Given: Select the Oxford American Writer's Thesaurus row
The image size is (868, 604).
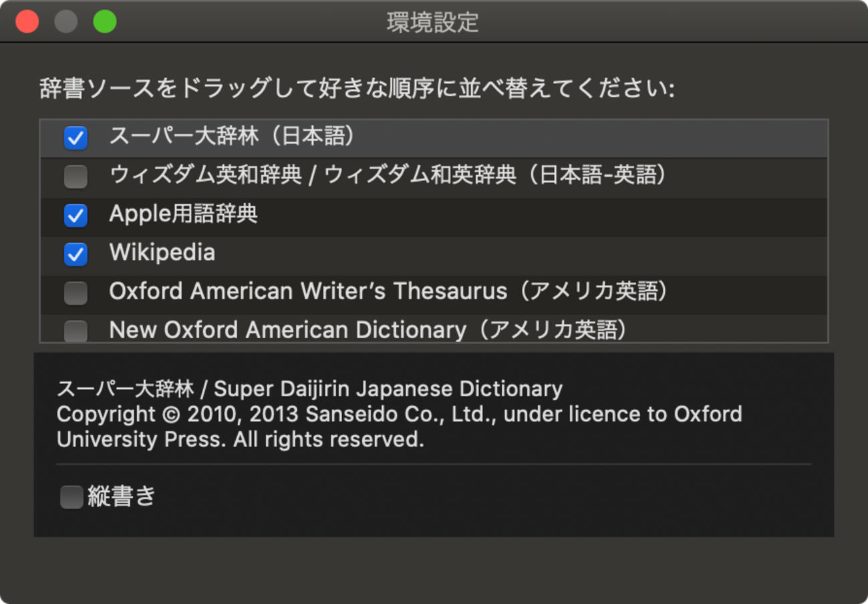Looking at the screenshot, I should pos(434,293).
